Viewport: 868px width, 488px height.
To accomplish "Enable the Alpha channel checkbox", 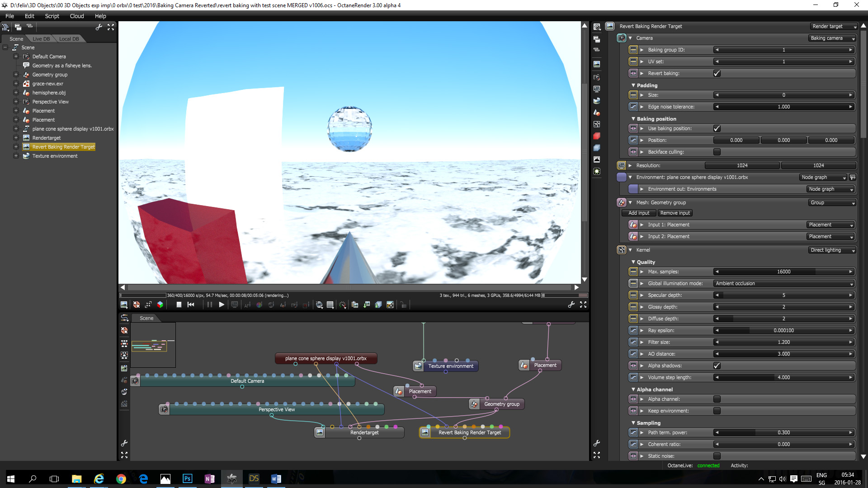I will coord(717,399).
